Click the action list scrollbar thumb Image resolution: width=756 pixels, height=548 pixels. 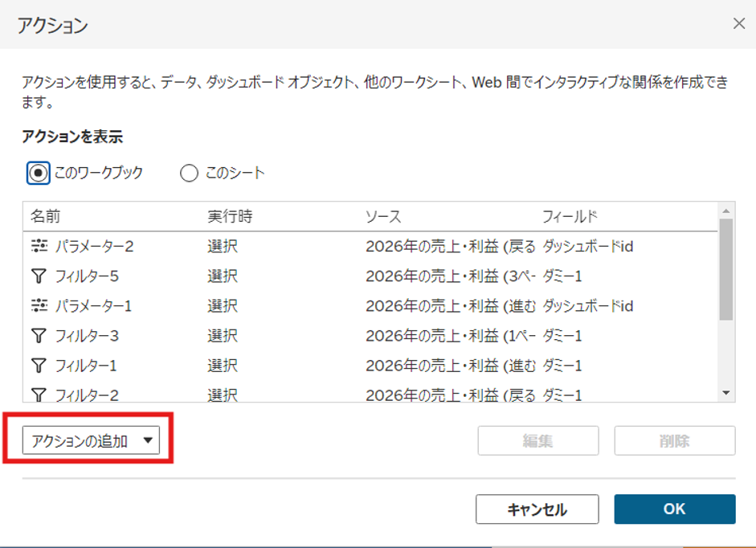(726, 269)
